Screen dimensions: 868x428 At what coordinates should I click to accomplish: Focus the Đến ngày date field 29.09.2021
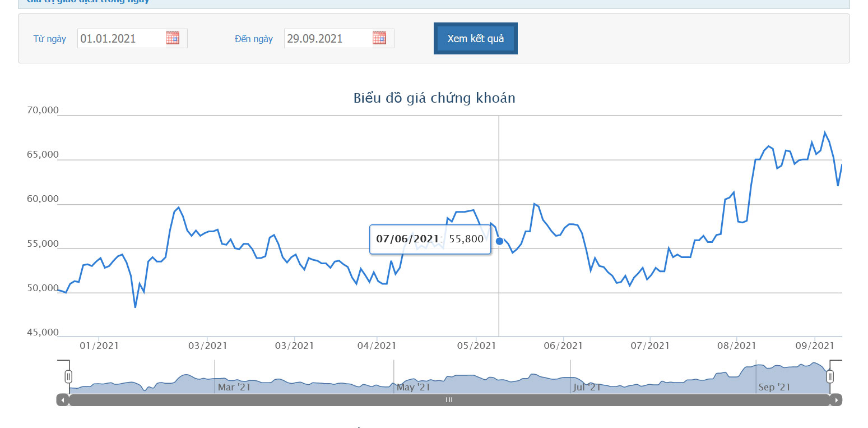pos(328,39)
